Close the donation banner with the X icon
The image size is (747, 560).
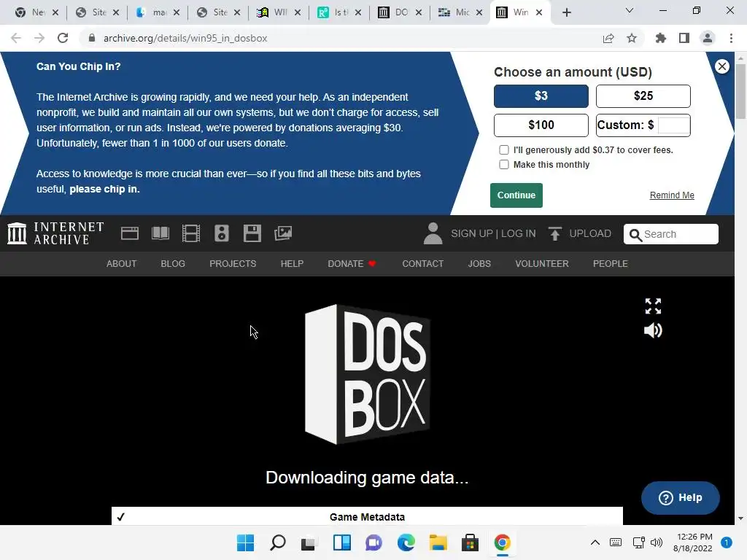click(x=722, y=66)
